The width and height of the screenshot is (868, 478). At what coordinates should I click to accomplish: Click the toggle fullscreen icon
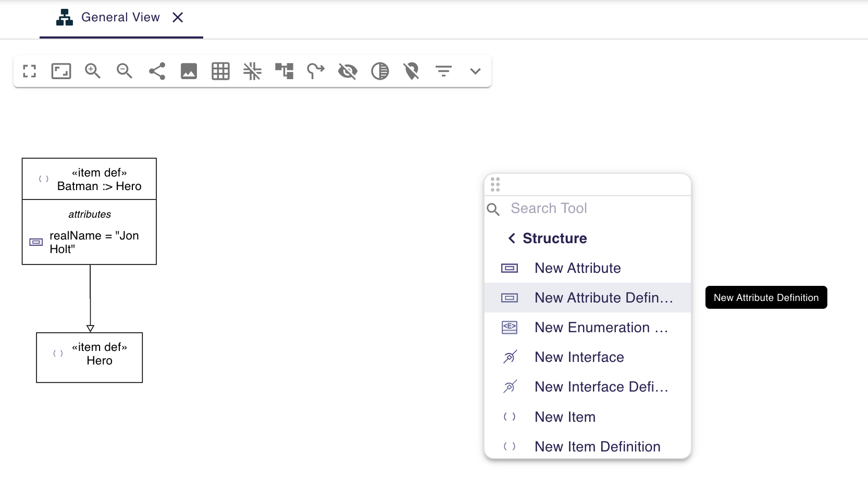(x=30, y=71)
